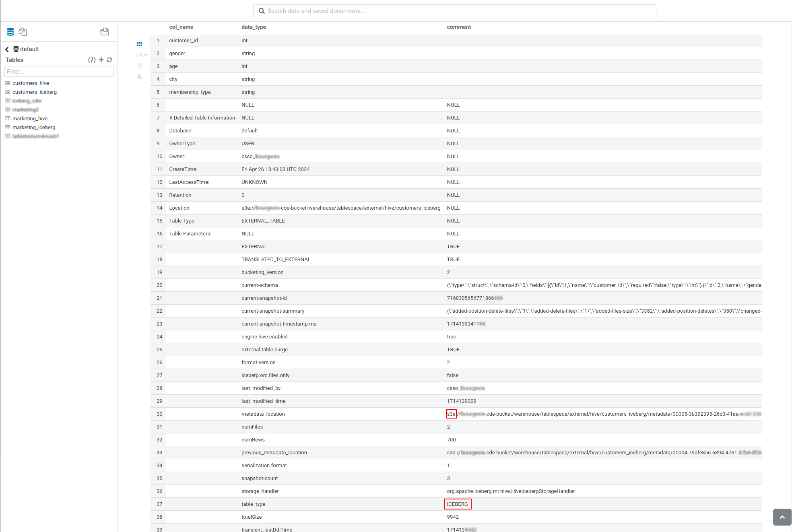Click the totalSize value 9942
Screen dimensions: 792x532
click(453, 517)
